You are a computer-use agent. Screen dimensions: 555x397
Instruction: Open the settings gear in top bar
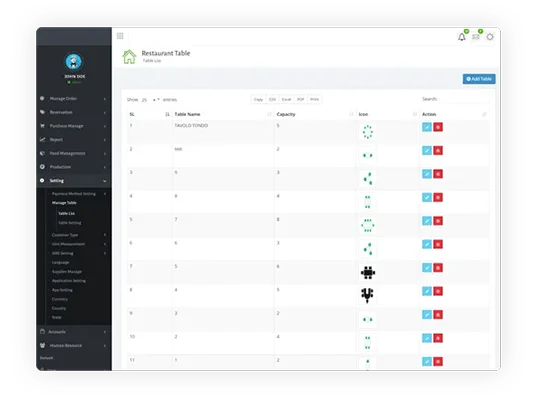pyautogui.click(x=490, y=37)
